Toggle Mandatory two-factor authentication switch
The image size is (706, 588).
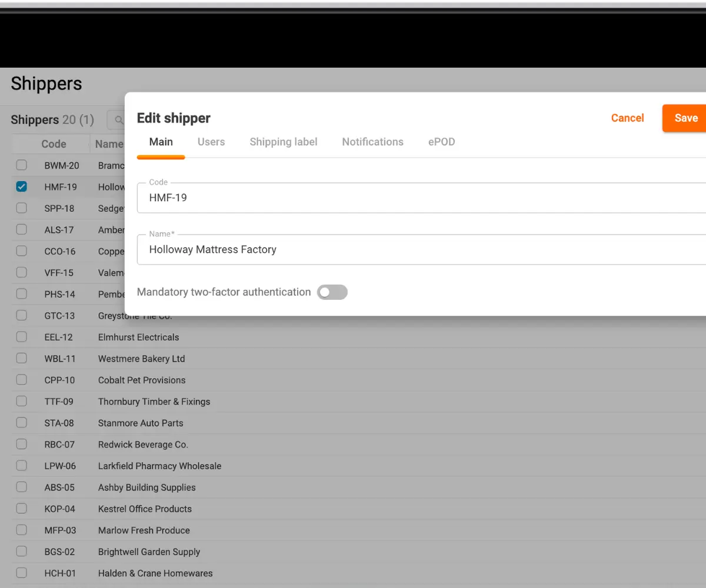[332, 292]
